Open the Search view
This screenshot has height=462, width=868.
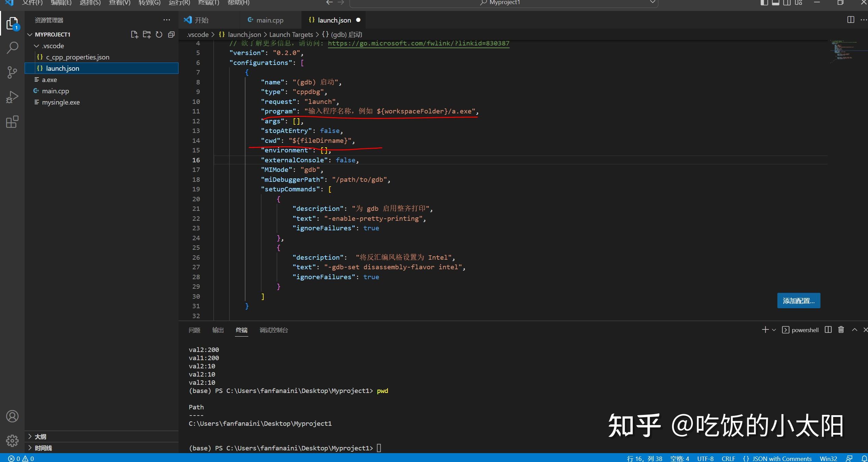[12, 48]
